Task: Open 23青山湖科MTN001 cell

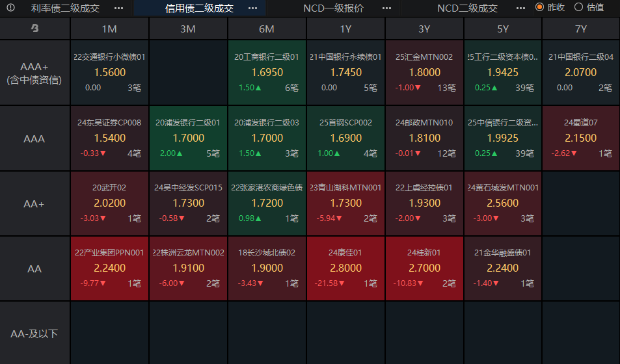Action: tap(345, 203)
